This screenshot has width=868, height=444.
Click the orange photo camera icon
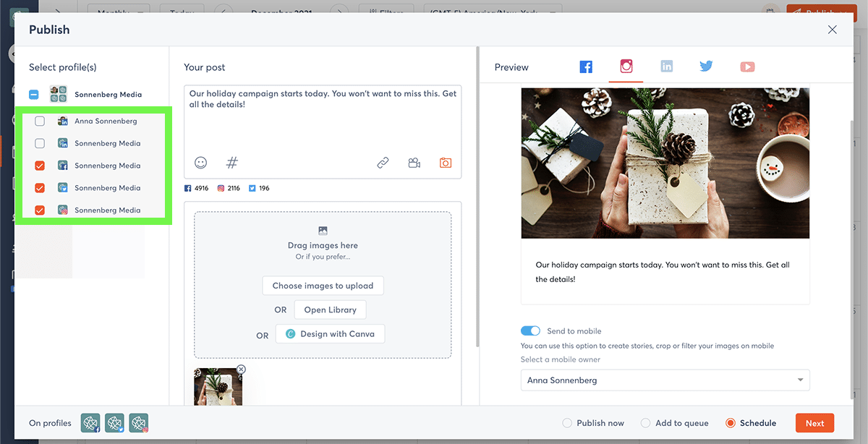point(445,163)
